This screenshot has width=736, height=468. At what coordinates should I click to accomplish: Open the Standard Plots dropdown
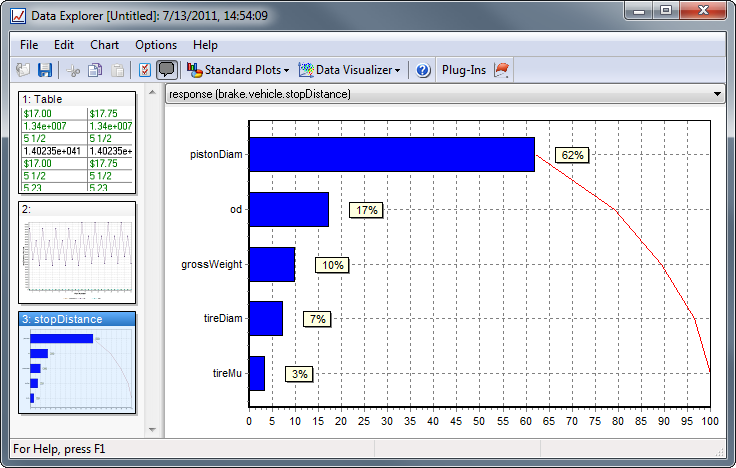tap(238, 70)
